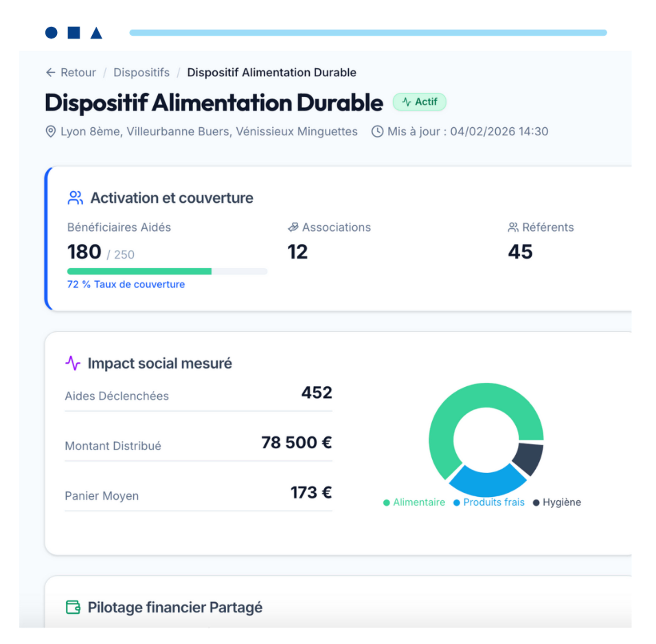Go back via the Retour link
Image resolution: width=656 pixels, height=644 pixels.
tap(78, 72)
